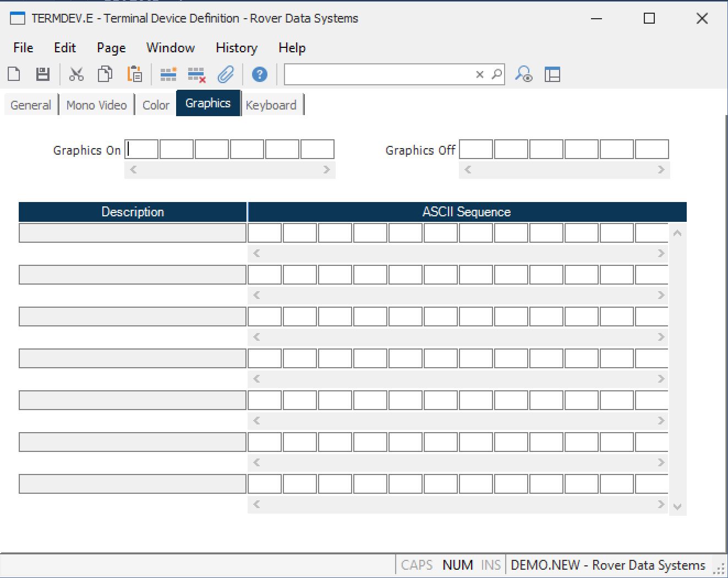Image resolution: width=728 pixels, height=578 pixels.
Task: Click the Delete row icon
Action: coord(196,74)
